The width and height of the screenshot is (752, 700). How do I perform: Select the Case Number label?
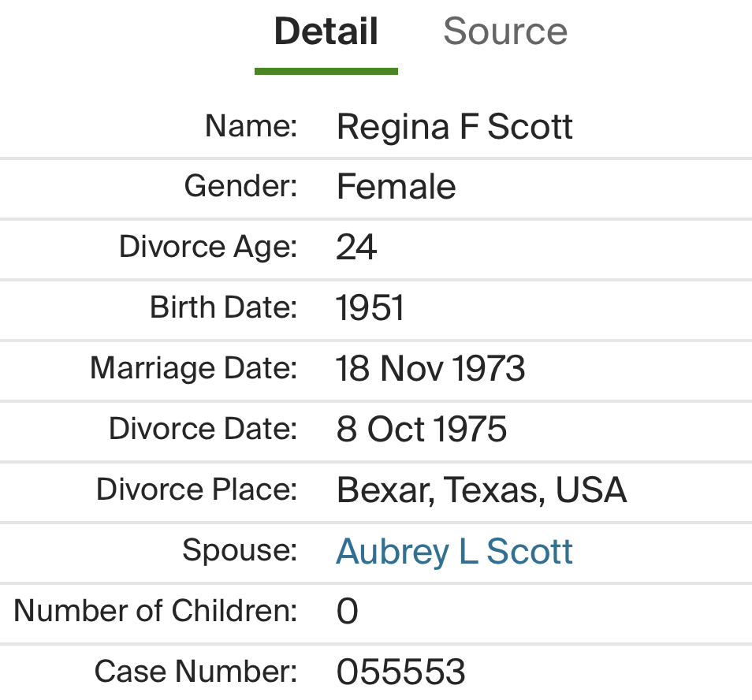click(195, 672)
